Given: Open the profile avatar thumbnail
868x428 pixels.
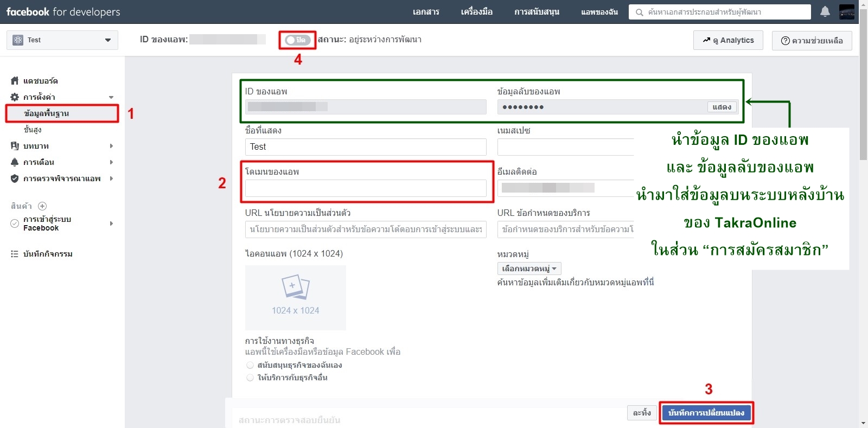Looking at the screenshot, I should coord(847,11).
